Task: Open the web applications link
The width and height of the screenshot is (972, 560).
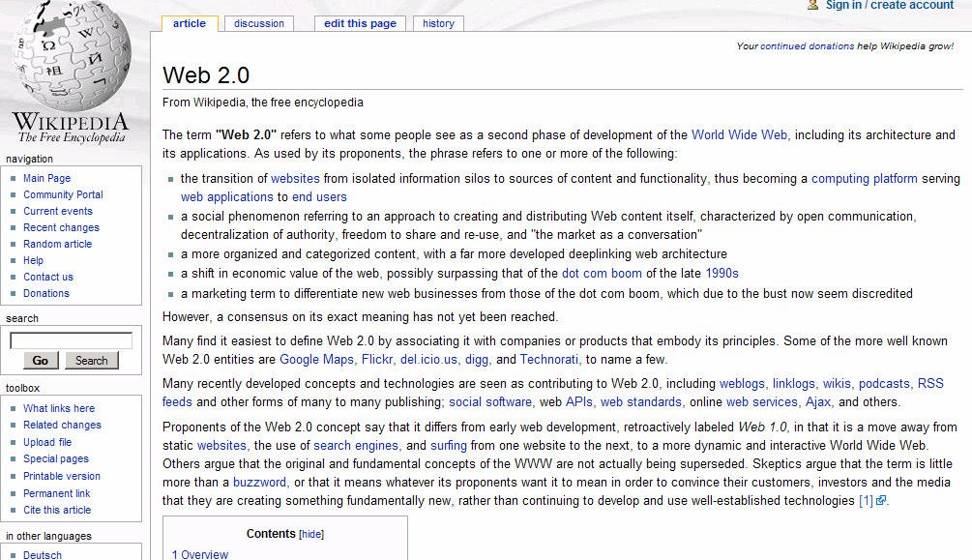Action: (x=227, y=197)
